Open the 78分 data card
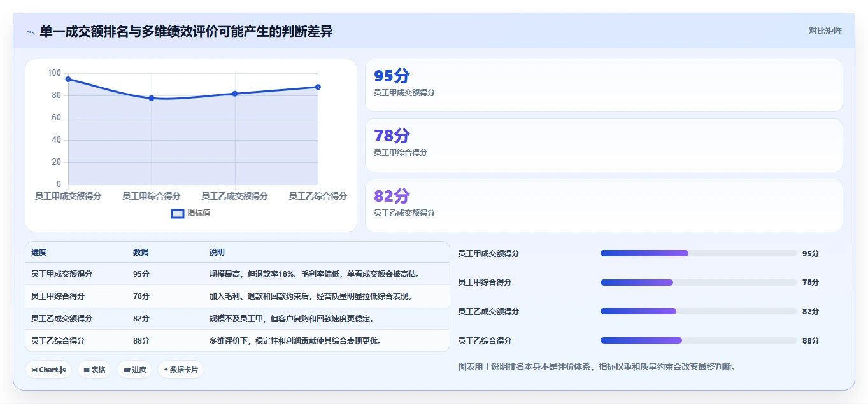 click(x=604, y=145)
